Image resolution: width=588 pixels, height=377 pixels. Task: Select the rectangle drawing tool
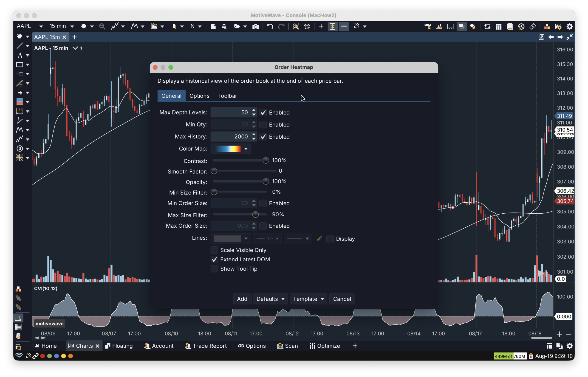20,65
